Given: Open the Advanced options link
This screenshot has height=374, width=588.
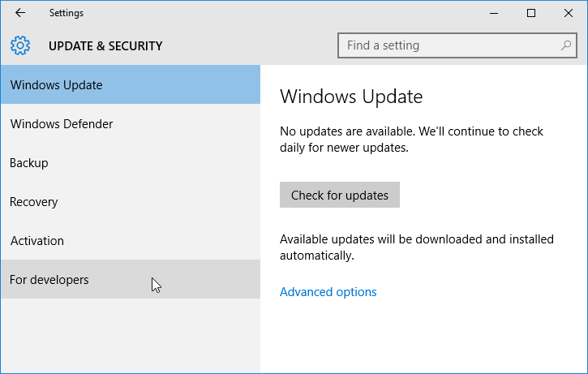Looking at the screenshot, I should tap(328, 292).
